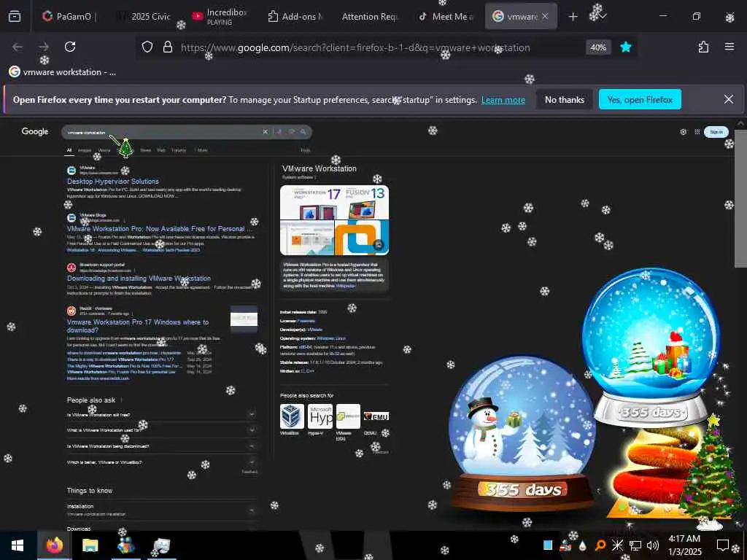
Task: Open the Windows Start menu
Action: click(18, 545)
